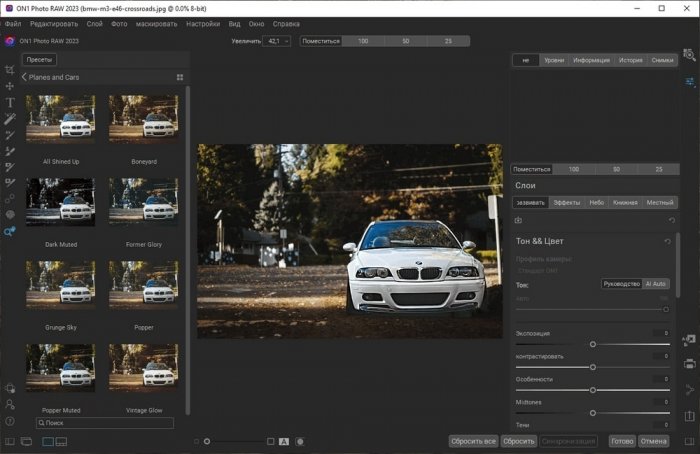The image size is (700, 454).
Task: Click the Экспозиция slider handle
Action: (593, 344)
